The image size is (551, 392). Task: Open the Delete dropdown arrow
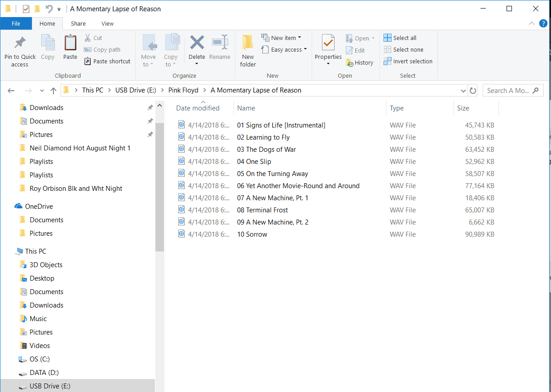(x=197, y=64)
